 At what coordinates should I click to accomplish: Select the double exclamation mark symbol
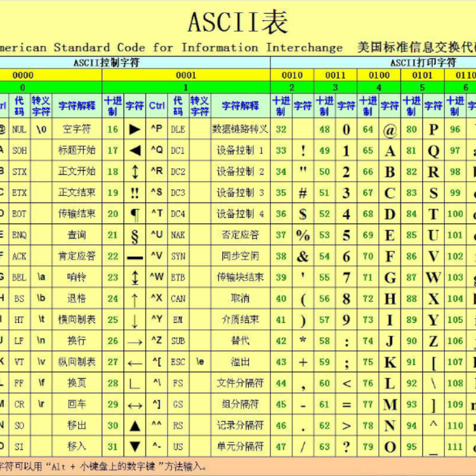pyautogui.click(x=135, y=193)
